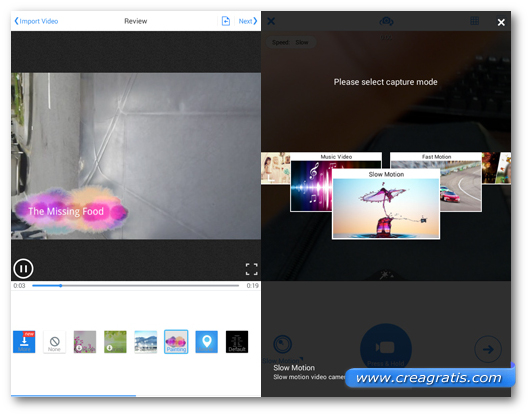Pick the leftmost partially visible mode card
The height and width of the screenshot is (416, 530).
[x=275, y=168]
